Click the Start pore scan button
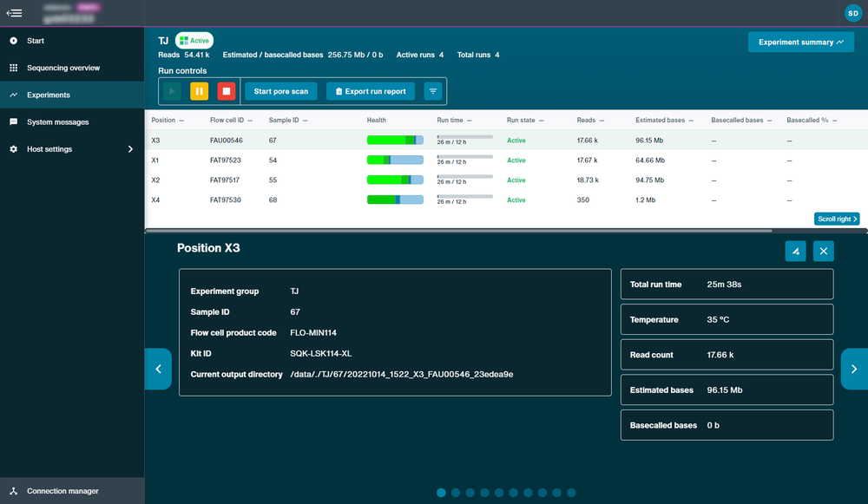Viewport: 868px width, 504px height. [x=281, y=91]
